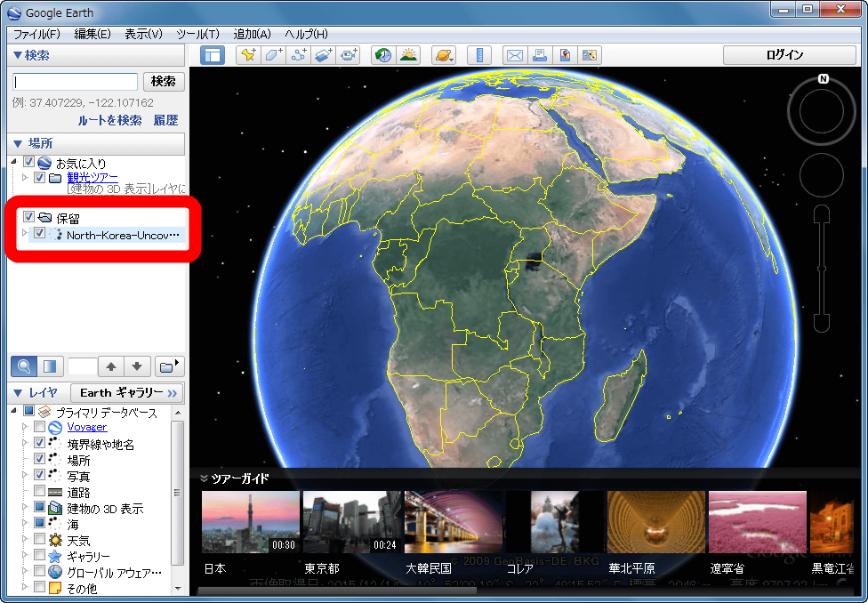
Task: Move selected place down with arrow
Action: tap(137, 366)
